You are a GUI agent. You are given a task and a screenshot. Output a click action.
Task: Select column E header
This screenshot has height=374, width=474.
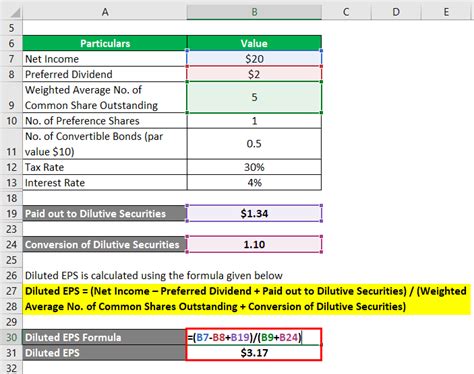tap(446, 12)
